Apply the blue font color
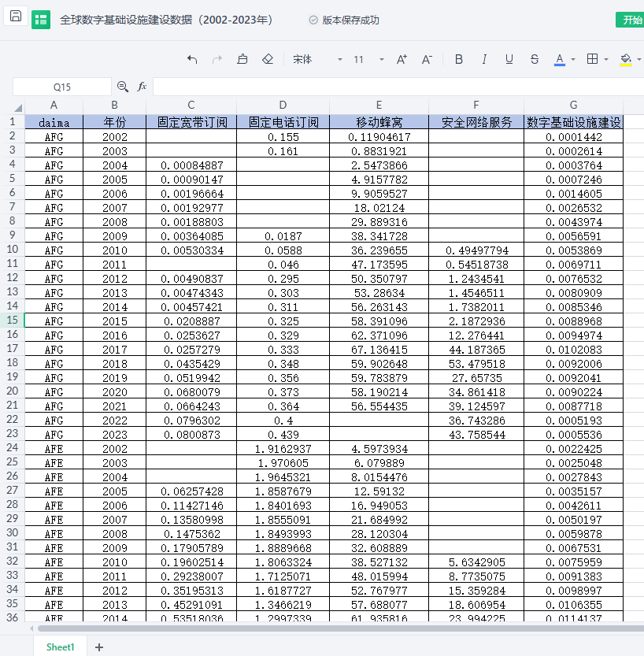 pos(560,60)
